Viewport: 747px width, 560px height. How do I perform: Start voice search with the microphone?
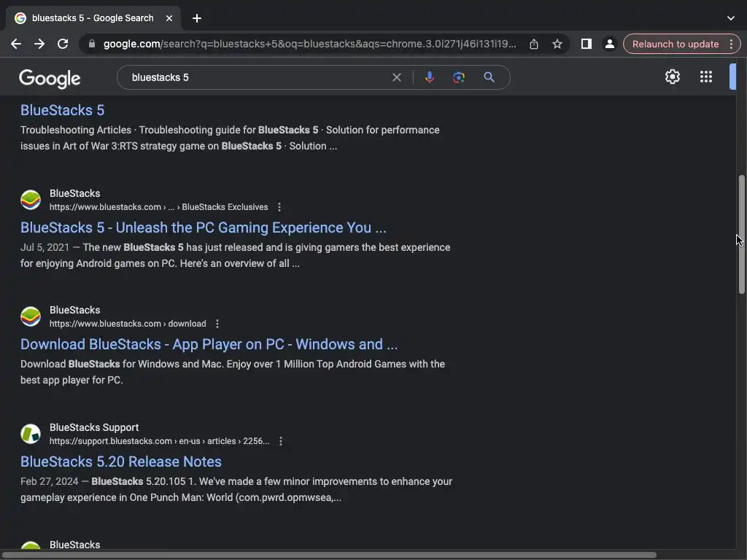(429, 77)
